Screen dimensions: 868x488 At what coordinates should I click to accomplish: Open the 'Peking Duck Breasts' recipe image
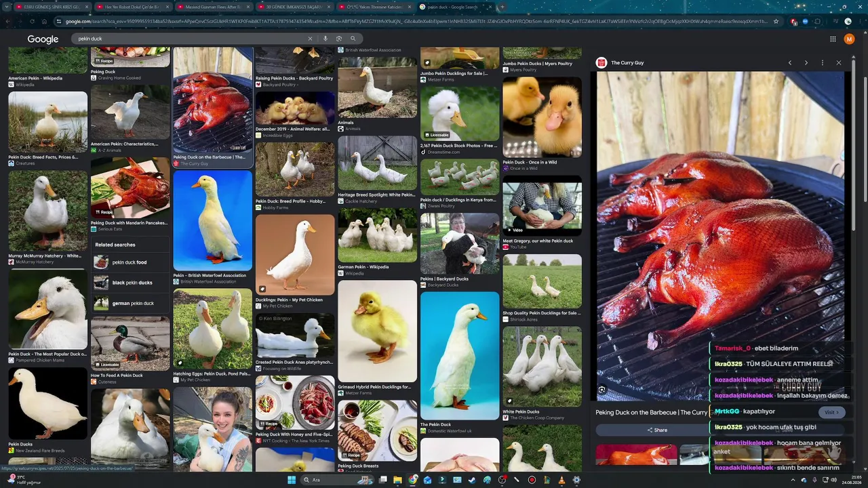(377, 430)
